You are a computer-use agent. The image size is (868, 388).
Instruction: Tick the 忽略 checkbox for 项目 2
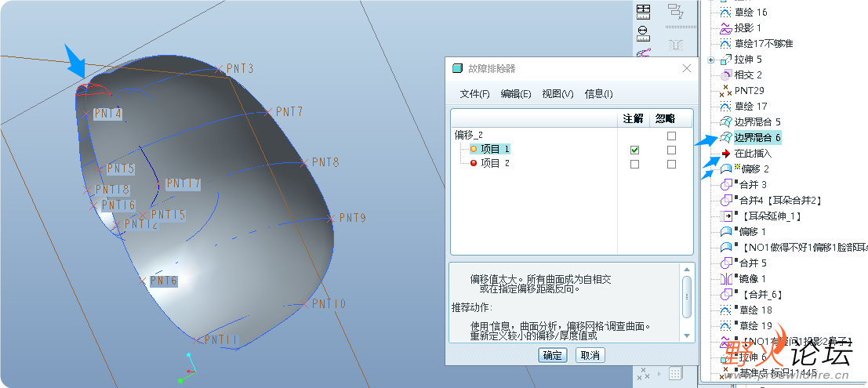coord(671,165)
